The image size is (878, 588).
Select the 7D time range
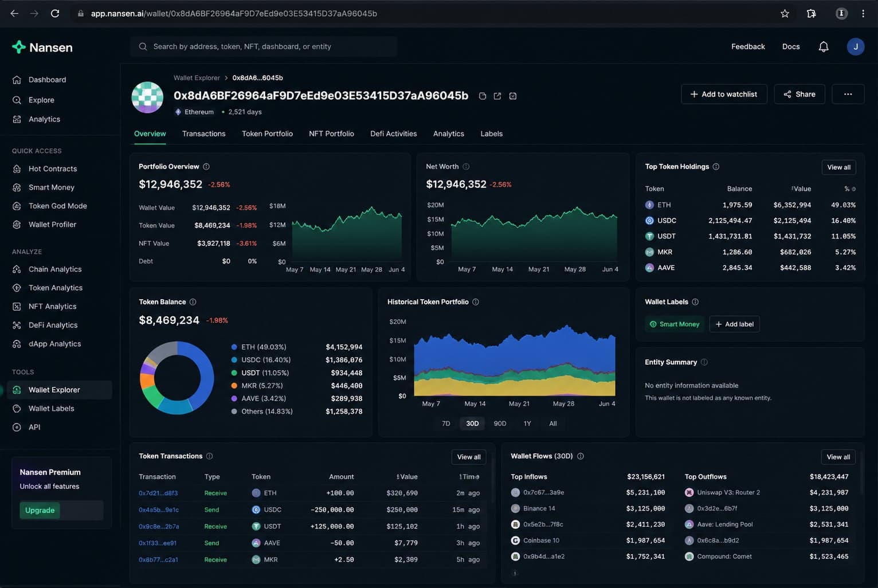[x=446, y=424]
